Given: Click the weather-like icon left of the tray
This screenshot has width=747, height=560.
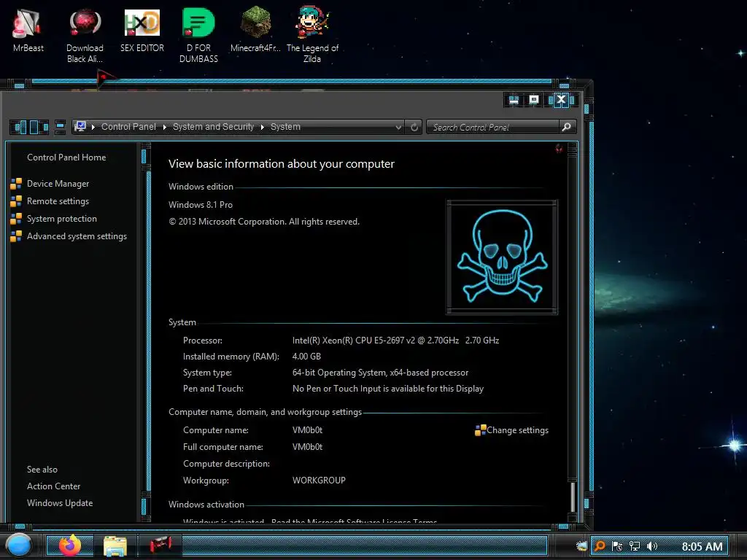Looking at the screenshot, I should (x=581, y=546).
